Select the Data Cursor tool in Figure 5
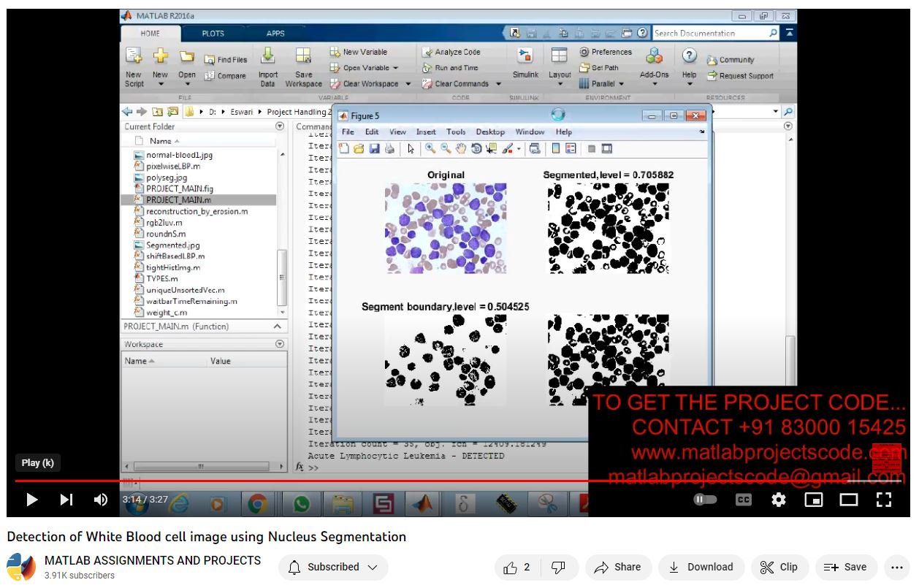This screenshot has height=588, width=919. tap(490, 148)
